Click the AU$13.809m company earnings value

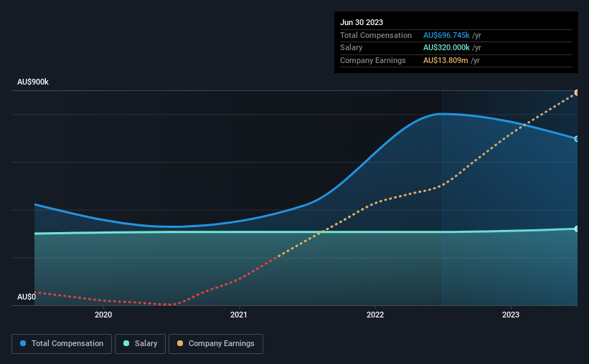(446, 60)
